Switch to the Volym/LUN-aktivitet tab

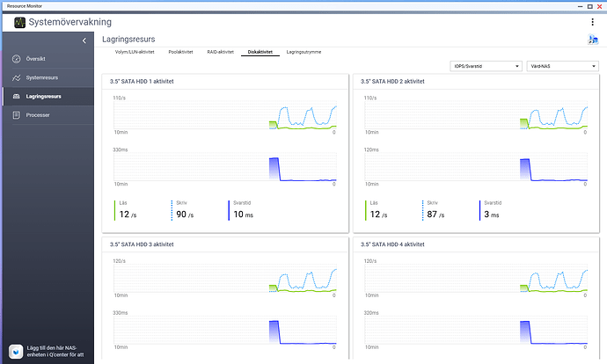coord(135,52)
